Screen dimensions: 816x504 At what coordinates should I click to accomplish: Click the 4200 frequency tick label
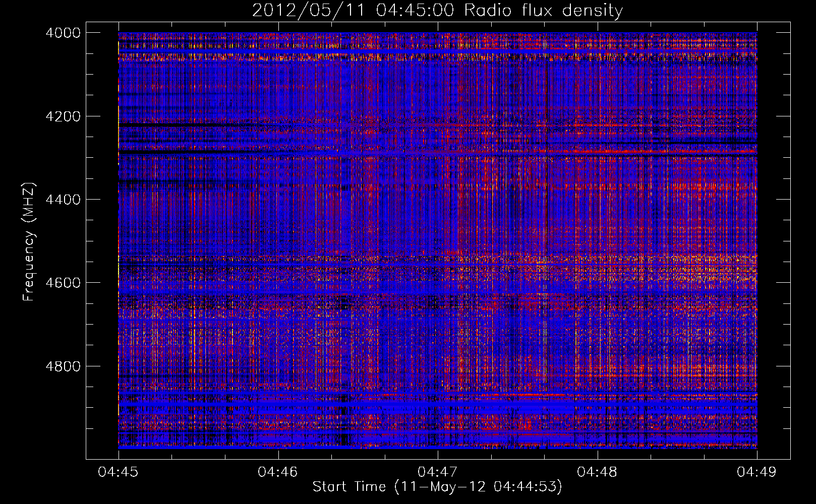(x=63, y=116)
